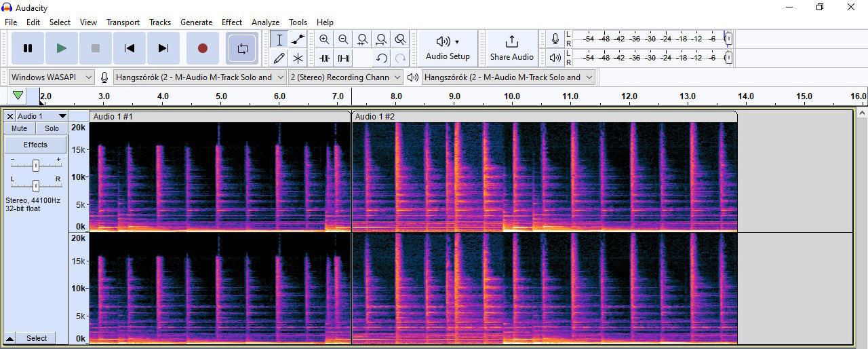The height and width of the screenshot is (349, 868).
Task: Toggle the loop playback button
Action: pos(242,48)
